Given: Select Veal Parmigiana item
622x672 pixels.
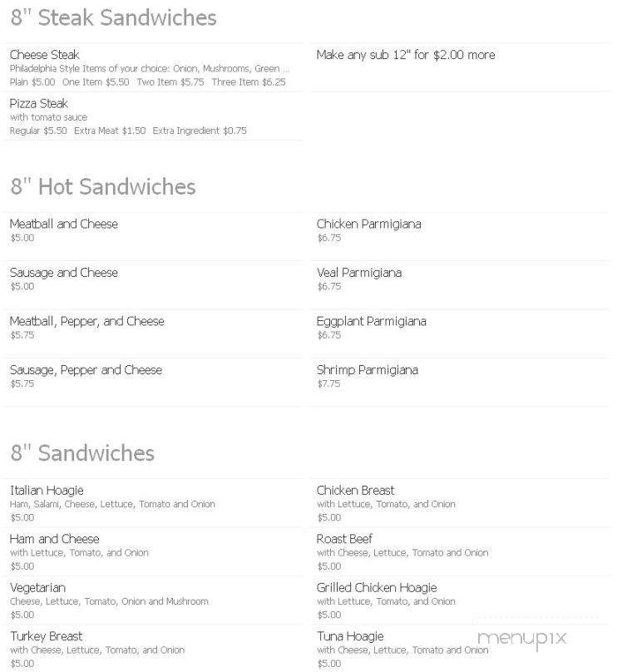Looking at the screenshot, I should 359,273.
